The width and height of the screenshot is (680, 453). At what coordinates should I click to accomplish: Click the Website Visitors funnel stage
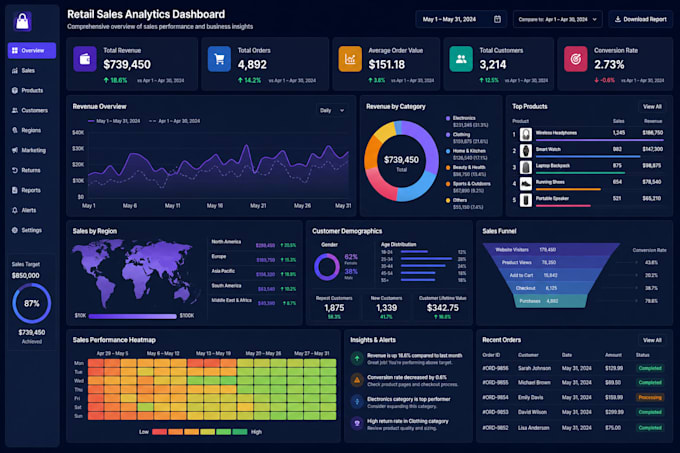coord(552,250)
